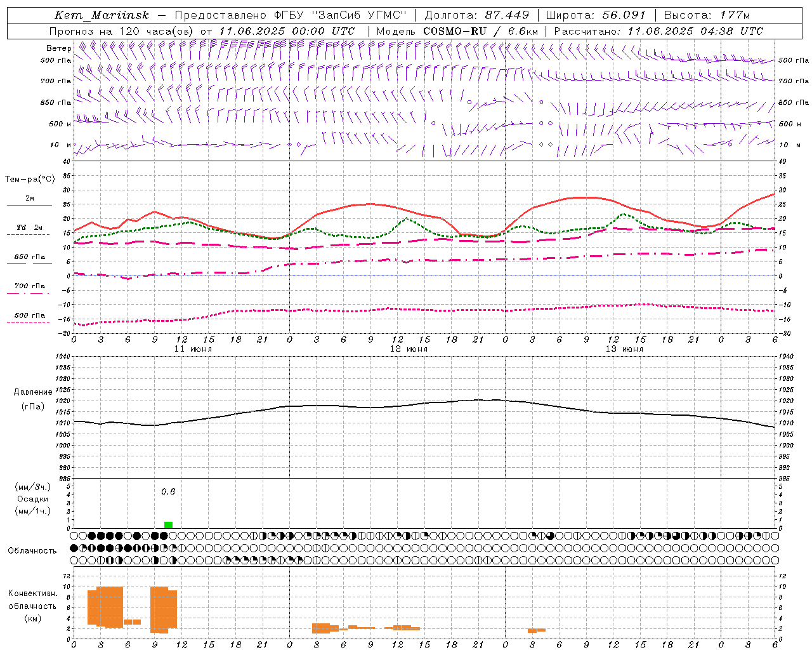
Task: Click the '(мм/3ч.)' precipitation unit label
Action: point(33,487)
